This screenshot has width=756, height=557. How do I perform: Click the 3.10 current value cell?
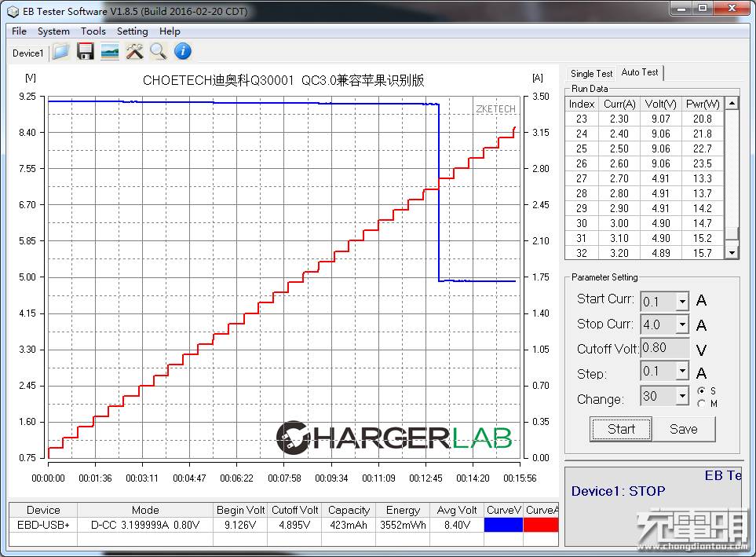[619, 238]
